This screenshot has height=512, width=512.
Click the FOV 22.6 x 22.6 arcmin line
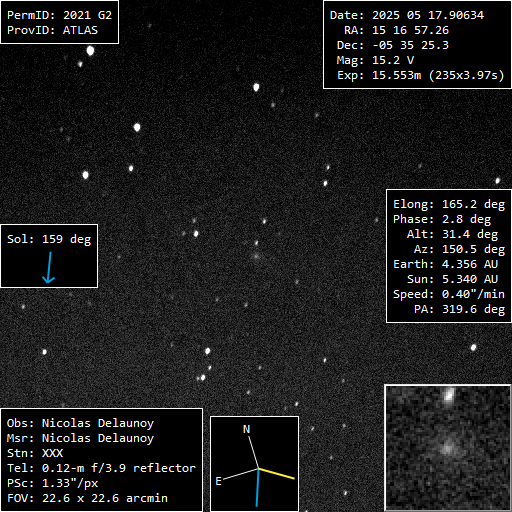pos(87,498)
